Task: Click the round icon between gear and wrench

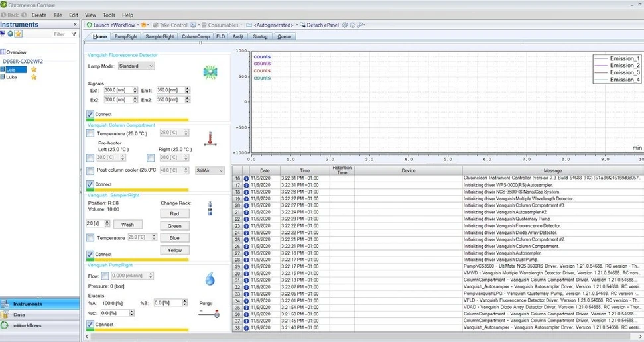Action: coord(352,25)
